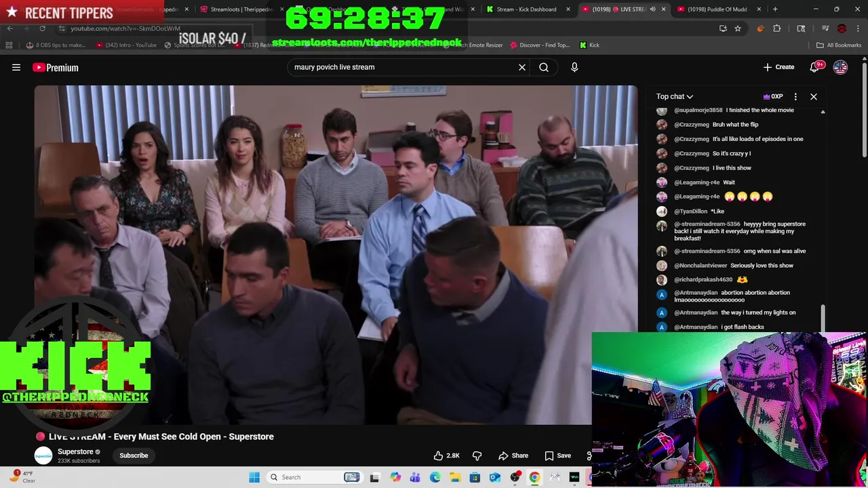
Task: Open Chrome media controls icon
Action: [x=825, y=28]
